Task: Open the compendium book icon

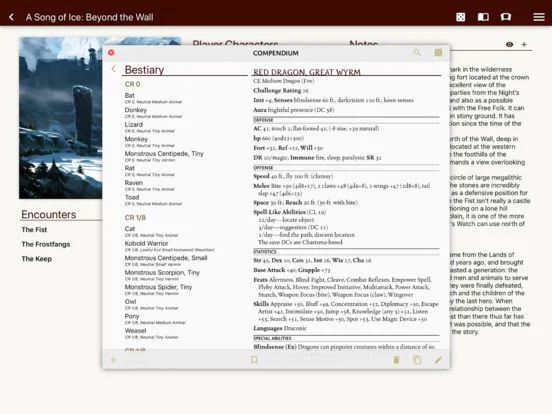Action: 483,17
